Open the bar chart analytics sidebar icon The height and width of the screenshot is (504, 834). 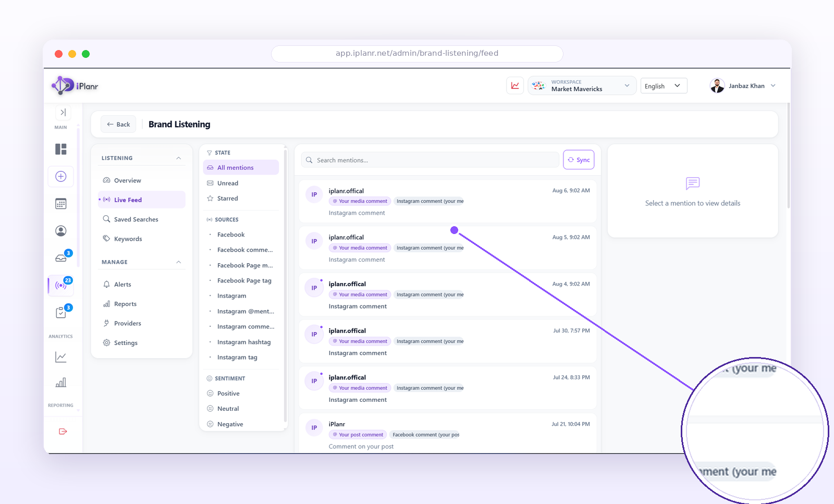61,383
